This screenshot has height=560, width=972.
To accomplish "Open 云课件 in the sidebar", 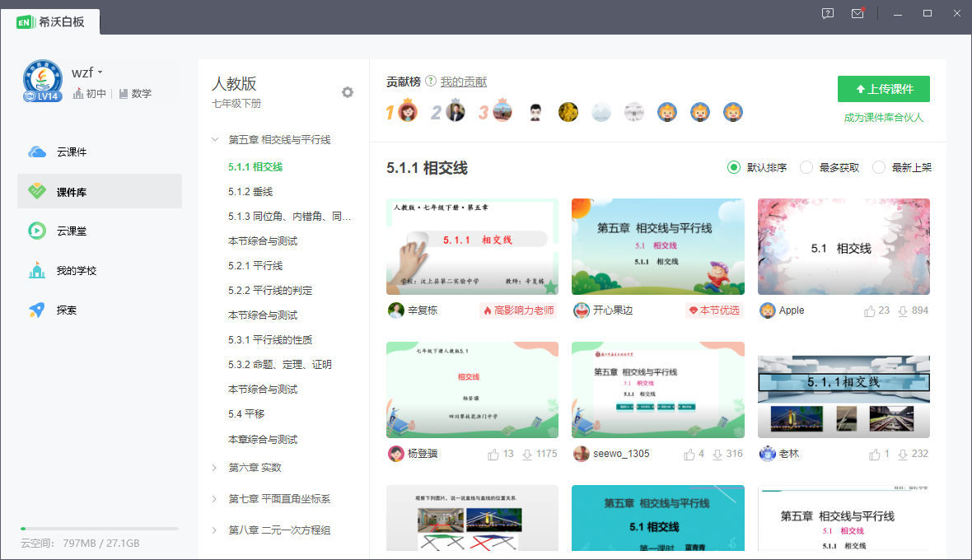I will [x=72, y=152].
